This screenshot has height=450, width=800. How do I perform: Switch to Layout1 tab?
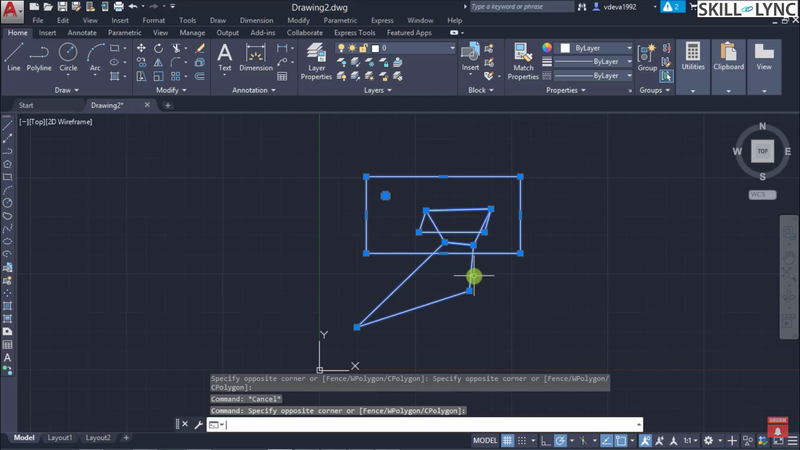click(60, 438)
